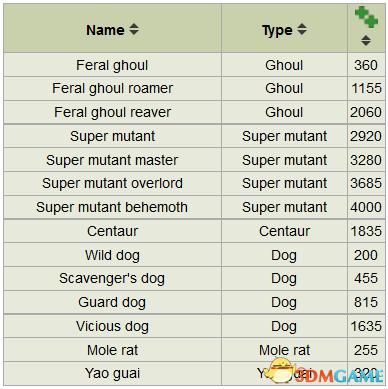The image size is (388, 389).
Task: Click Super mutant overlord entry
Action: (x=112, y=183)
